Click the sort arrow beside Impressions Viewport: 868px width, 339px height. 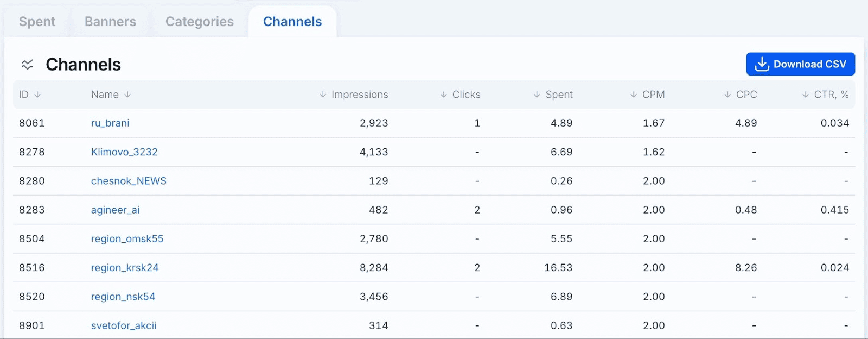click(323, 95)
